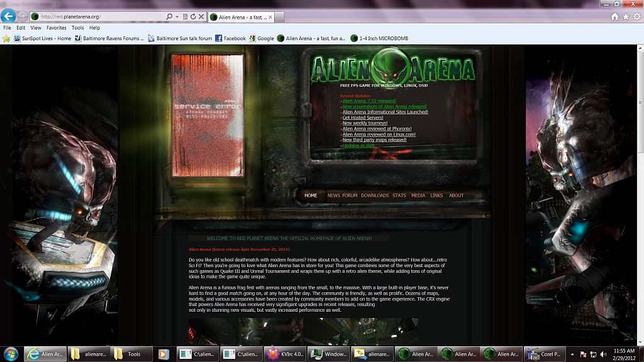The image size is (644, 362).
Task: Open the Google bookmark
Action: coord(262,38)
